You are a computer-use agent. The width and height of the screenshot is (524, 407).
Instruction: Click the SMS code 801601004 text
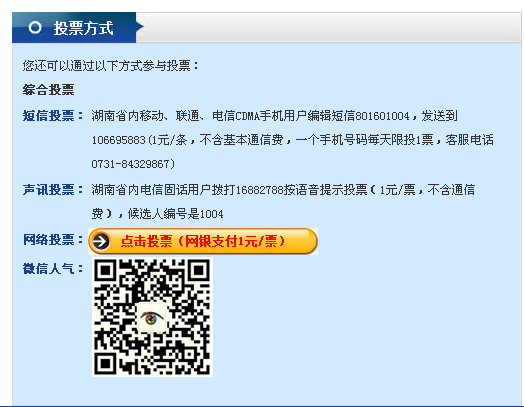[x=382, y=116]
